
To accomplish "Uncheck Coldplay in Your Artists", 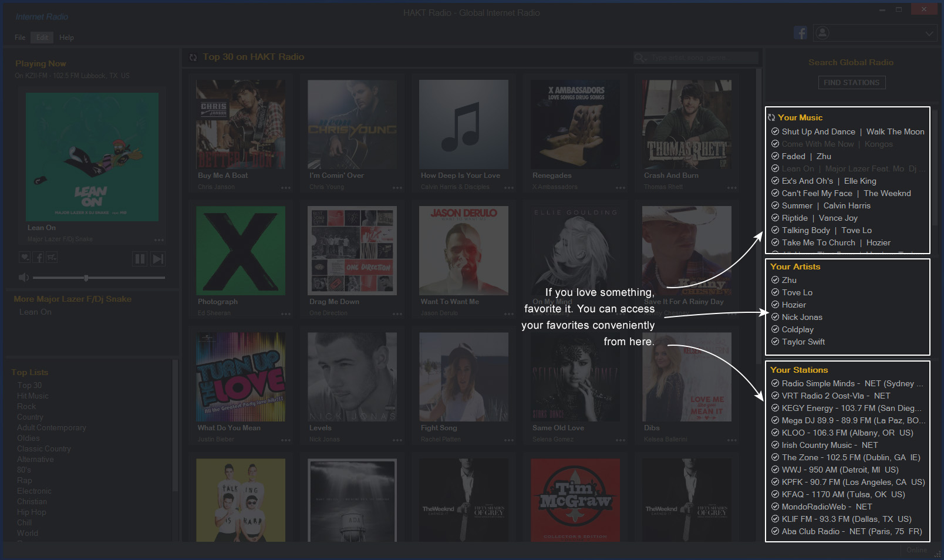I will pos(775,329).
